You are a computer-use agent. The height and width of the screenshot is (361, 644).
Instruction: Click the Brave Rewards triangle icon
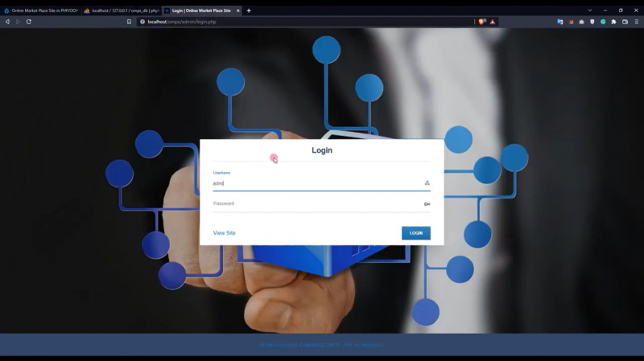(x=493, y=22)
